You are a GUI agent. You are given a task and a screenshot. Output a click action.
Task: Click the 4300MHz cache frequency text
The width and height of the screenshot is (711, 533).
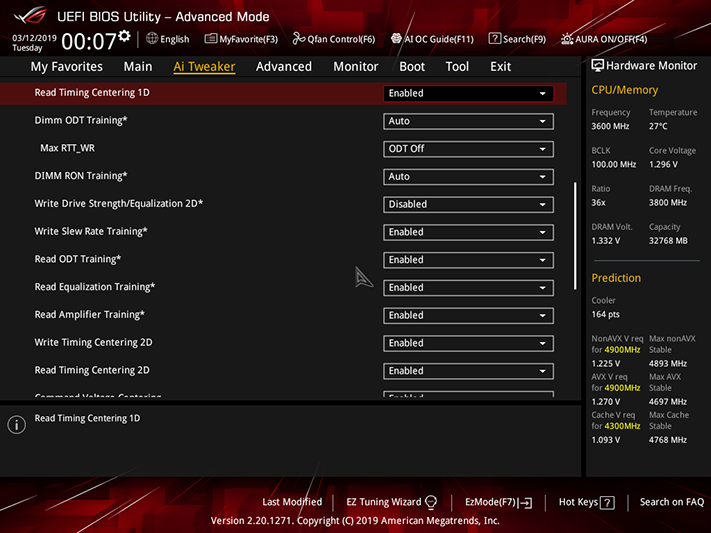(622, 426)
